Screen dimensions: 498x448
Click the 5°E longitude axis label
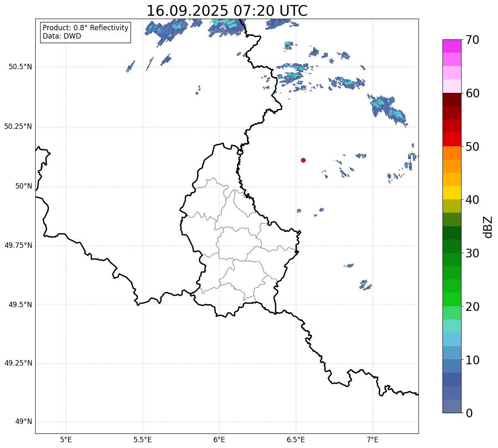tap(66, 439)
